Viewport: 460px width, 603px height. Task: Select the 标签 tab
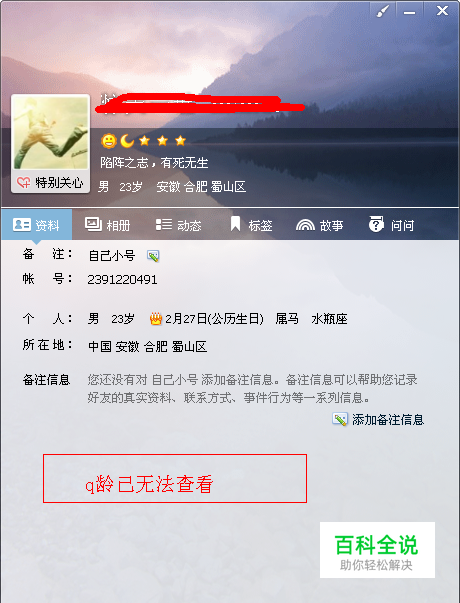[x=251, y=225]
